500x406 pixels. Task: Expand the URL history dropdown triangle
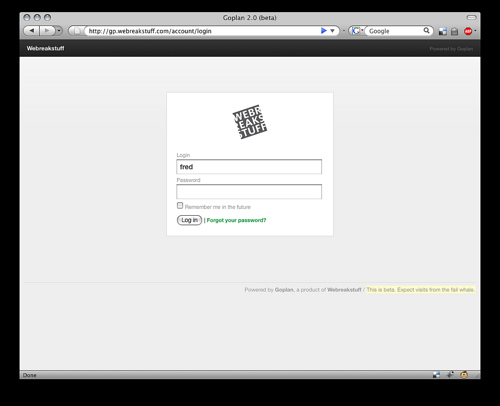click(332, 31)
